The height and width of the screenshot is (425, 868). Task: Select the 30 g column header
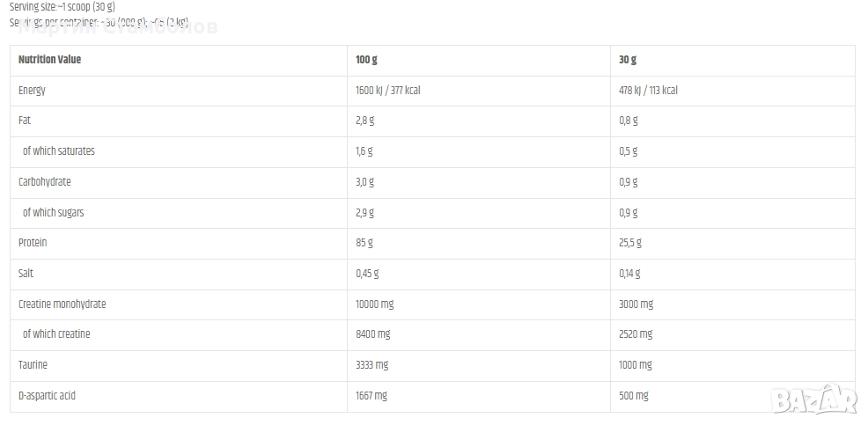628,60
